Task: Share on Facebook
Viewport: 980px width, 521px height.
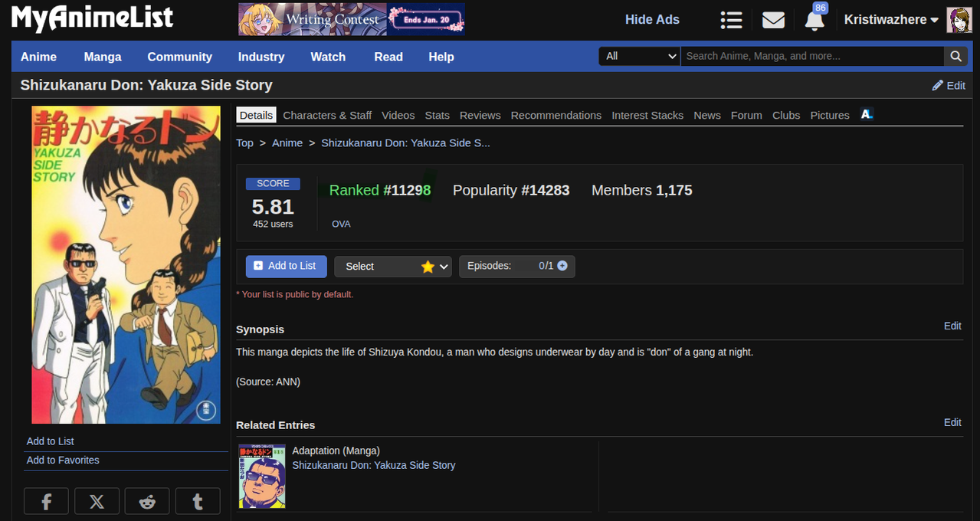Action: pyautogui.click(x=46, y=501)
